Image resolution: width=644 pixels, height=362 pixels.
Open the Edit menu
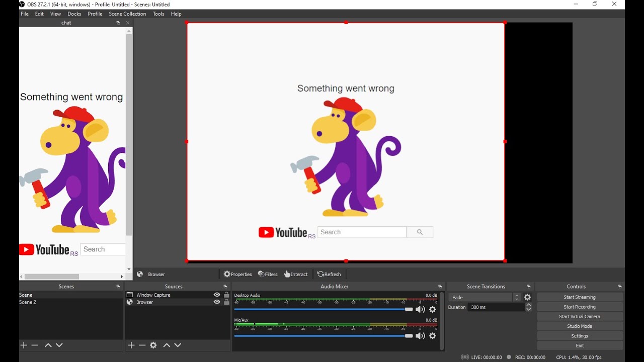click(x=39, y=14)
